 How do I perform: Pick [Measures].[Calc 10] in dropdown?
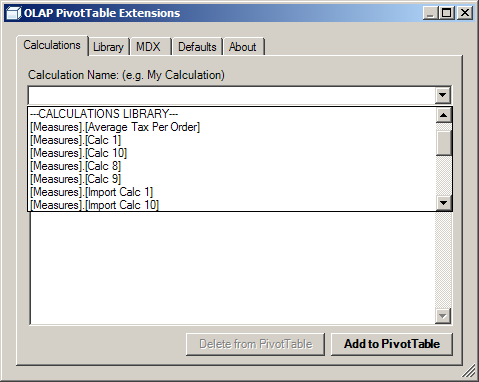[232, 153]
